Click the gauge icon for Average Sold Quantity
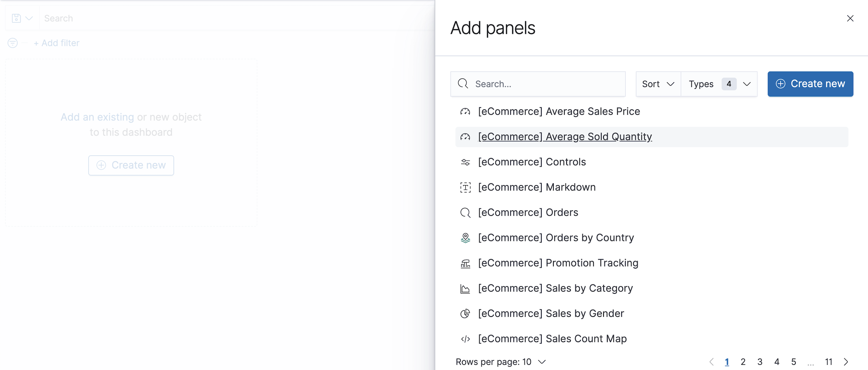 pos(466,137)
